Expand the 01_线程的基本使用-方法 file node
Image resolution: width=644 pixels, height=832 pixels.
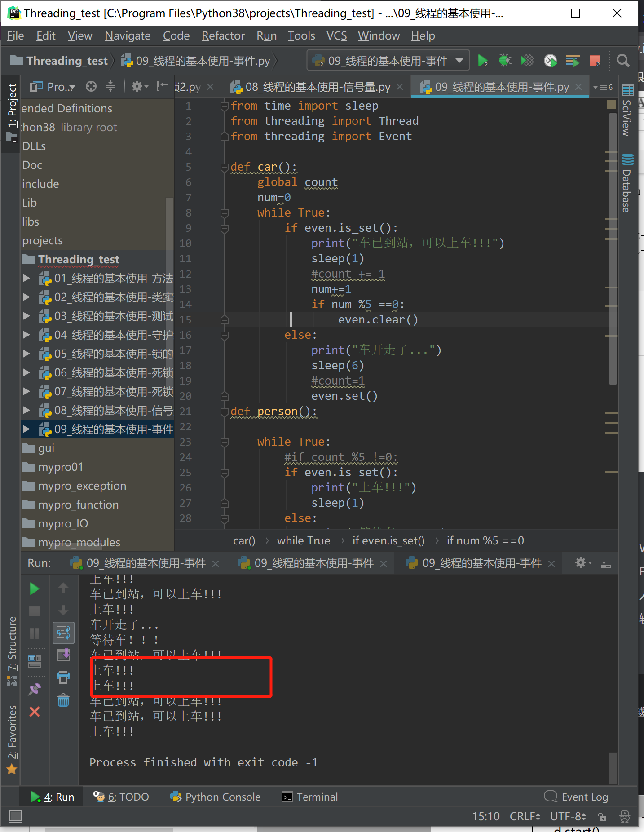pyautogui.click(x=26, y=278)
